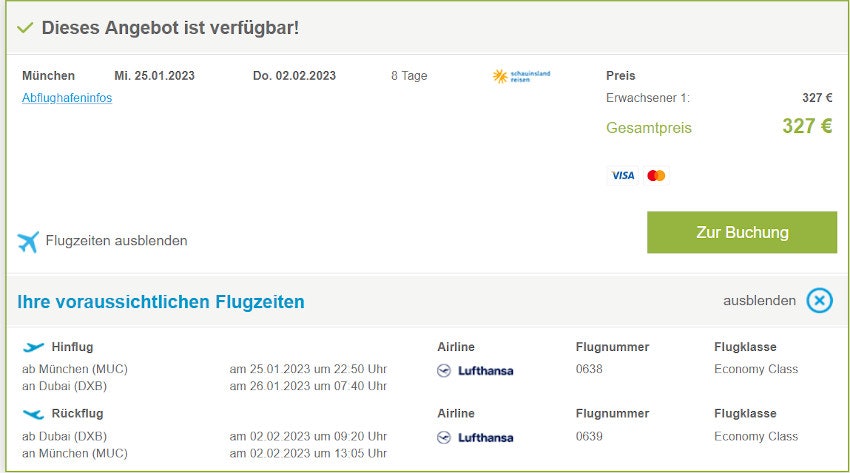Viewport: 850px width, 473px height.
Task: Click the Hinflug section label
Action: tap(72, 347)
